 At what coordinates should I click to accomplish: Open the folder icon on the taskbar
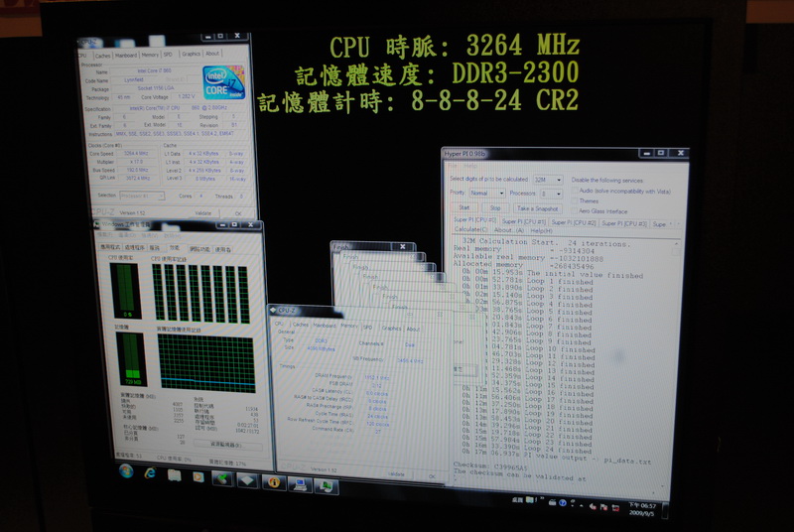click(x=175, y=474)
